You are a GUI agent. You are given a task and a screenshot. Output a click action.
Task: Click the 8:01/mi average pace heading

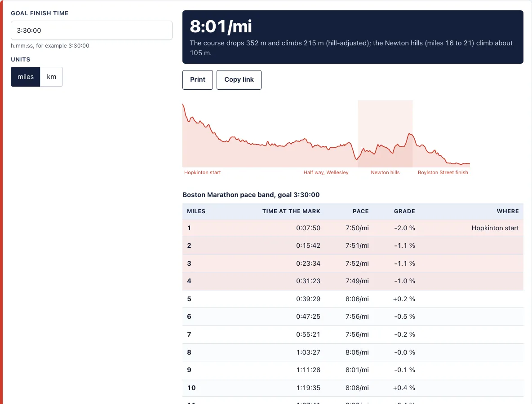coord(221,26)
